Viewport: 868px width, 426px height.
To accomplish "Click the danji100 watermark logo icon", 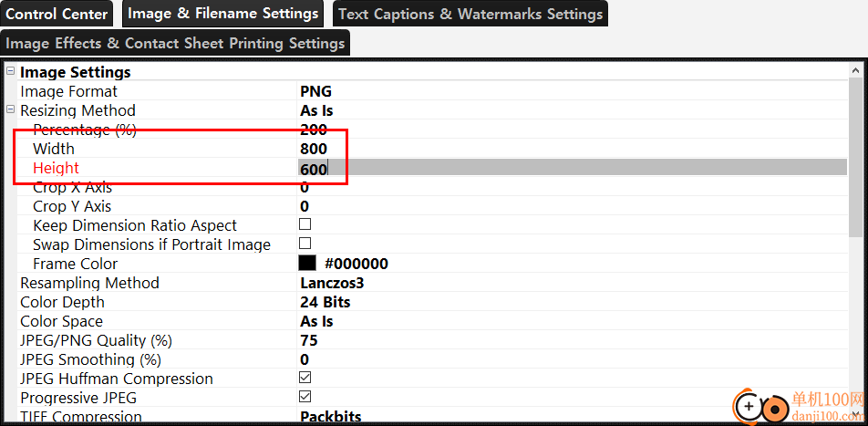I will pyautogui.click(x=761, y=406).
